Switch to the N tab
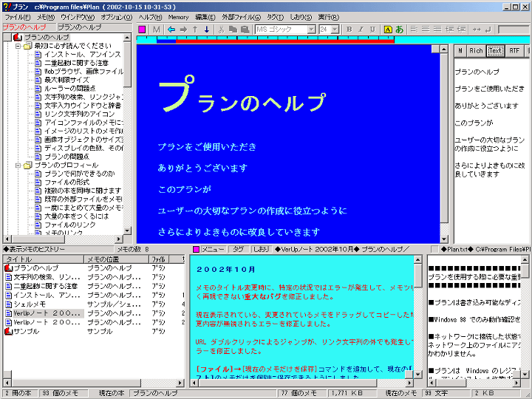 pyautogui.click(x=460, y=51)
